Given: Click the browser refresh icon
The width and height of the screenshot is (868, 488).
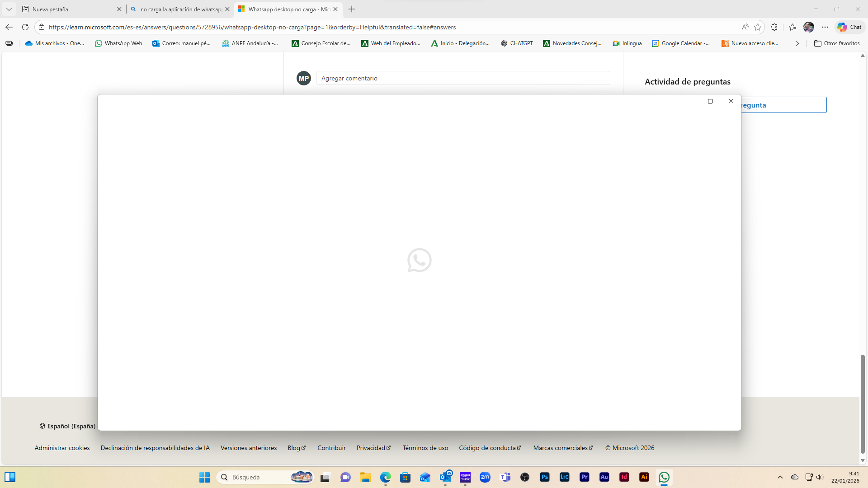Looking at the screenshot, I should pos(25,27).
